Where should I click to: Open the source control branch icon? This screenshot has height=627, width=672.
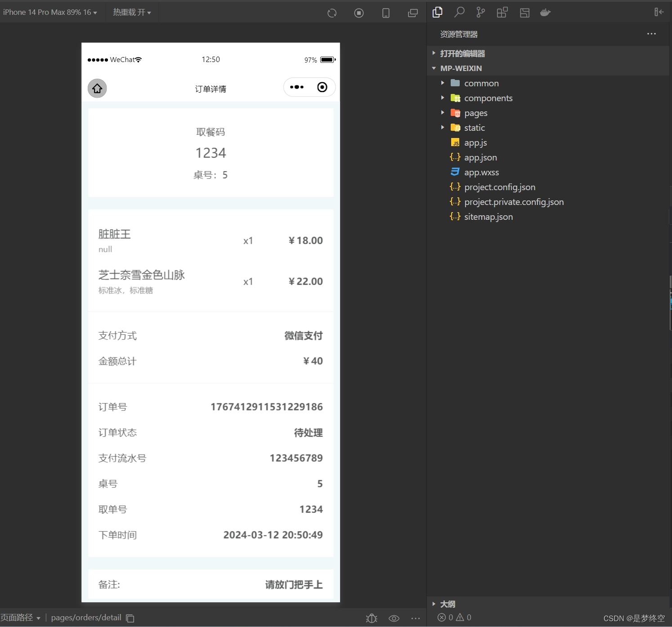481,12
